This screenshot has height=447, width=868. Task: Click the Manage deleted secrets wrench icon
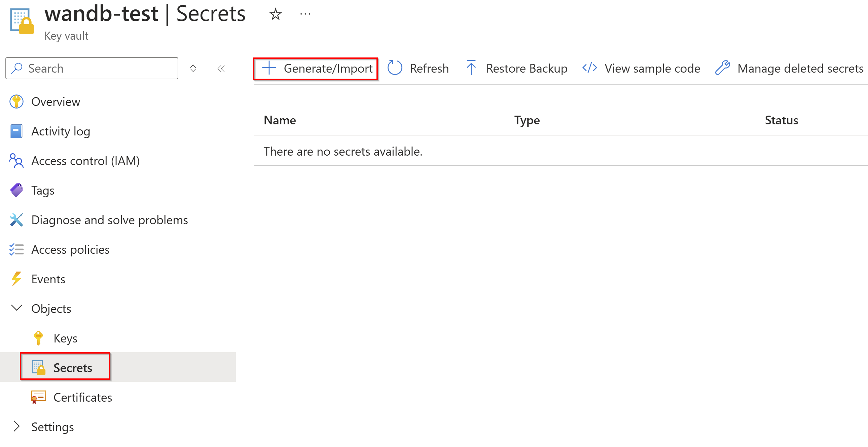(722, 68)
